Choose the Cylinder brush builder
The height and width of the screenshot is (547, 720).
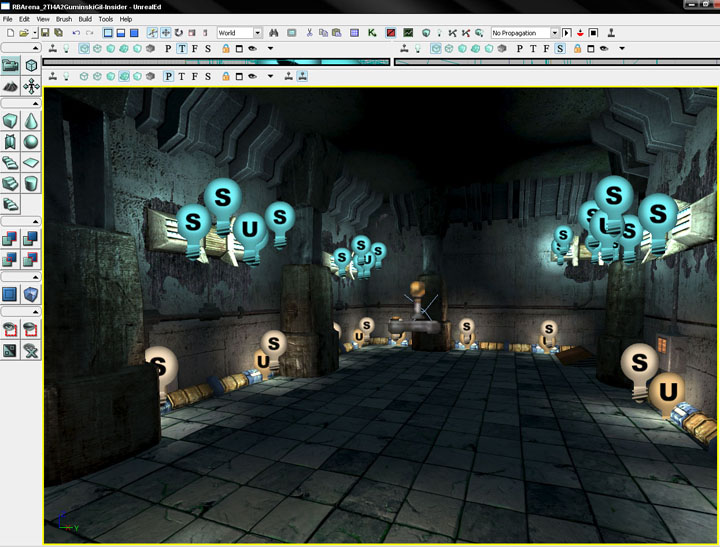[31, 183]
